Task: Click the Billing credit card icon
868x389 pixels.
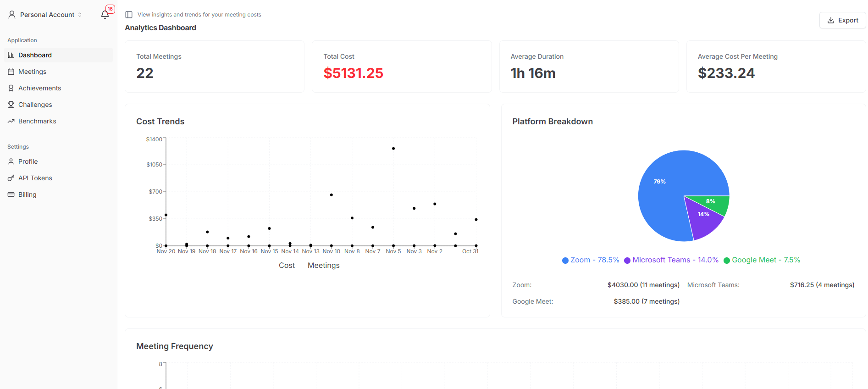Action: (x=11, y=194)
